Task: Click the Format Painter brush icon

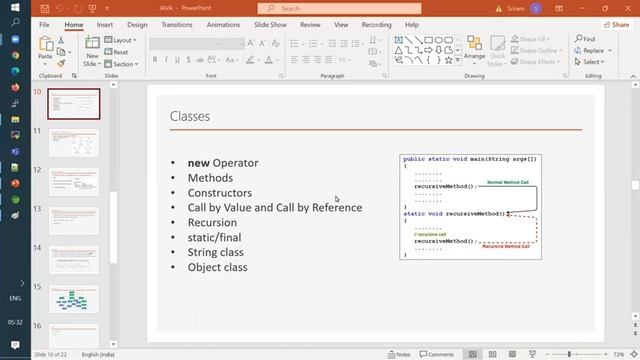Action: [x=61, y=63]
